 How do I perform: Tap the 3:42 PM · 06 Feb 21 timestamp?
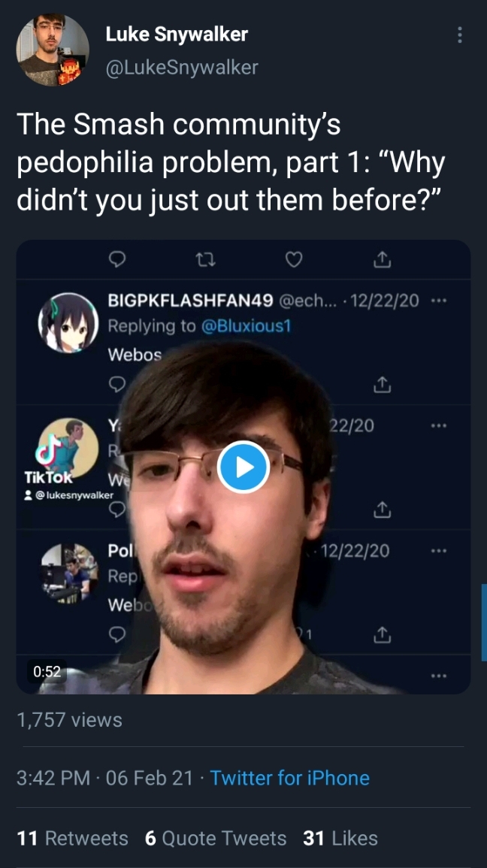[x=105, y=778]
